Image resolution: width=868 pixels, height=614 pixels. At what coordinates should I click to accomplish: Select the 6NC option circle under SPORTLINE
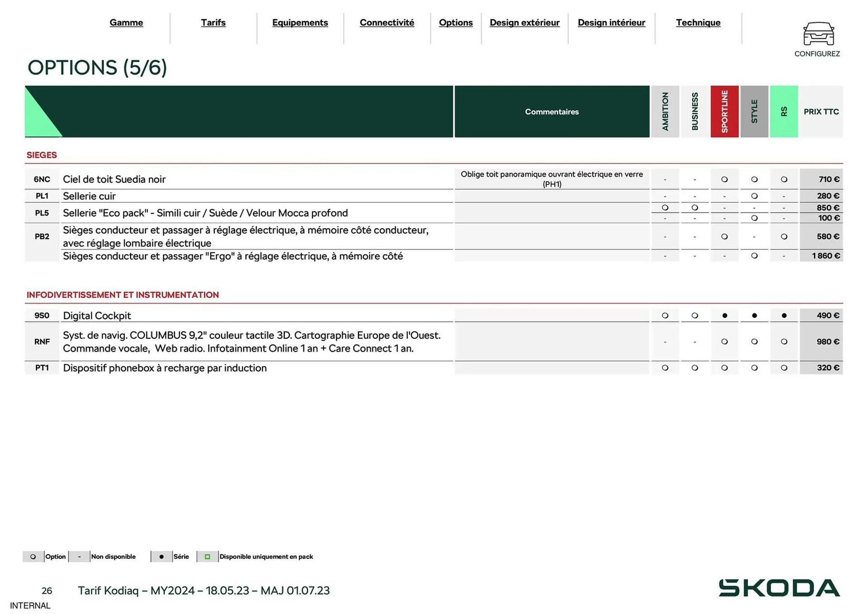click(x=725, y=179)
